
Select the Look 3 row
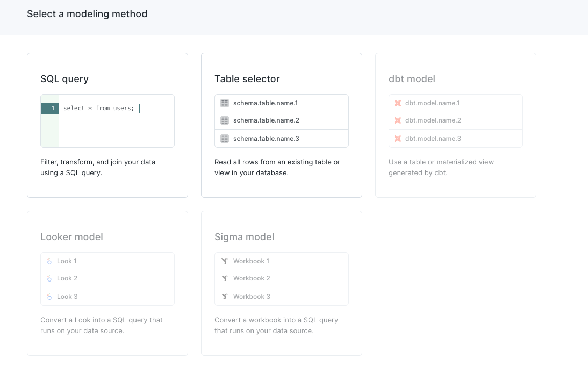coord(107,297)
